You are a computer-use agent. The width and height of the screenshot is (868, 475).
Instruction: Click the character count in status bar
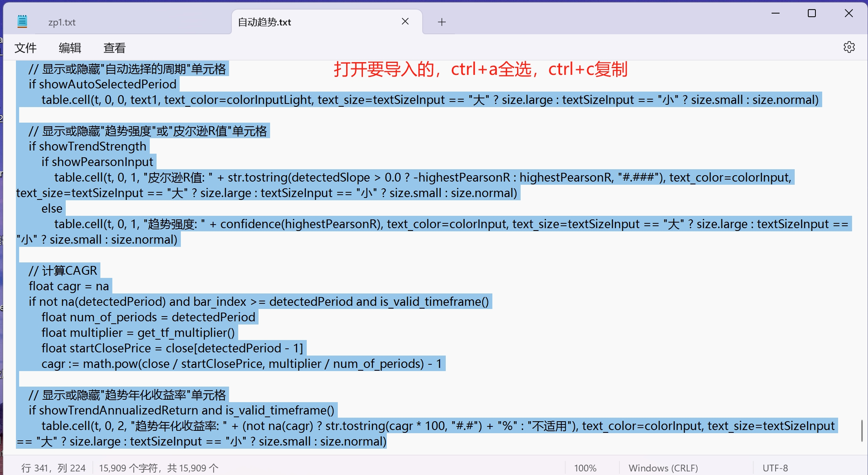tap(159, 468)
